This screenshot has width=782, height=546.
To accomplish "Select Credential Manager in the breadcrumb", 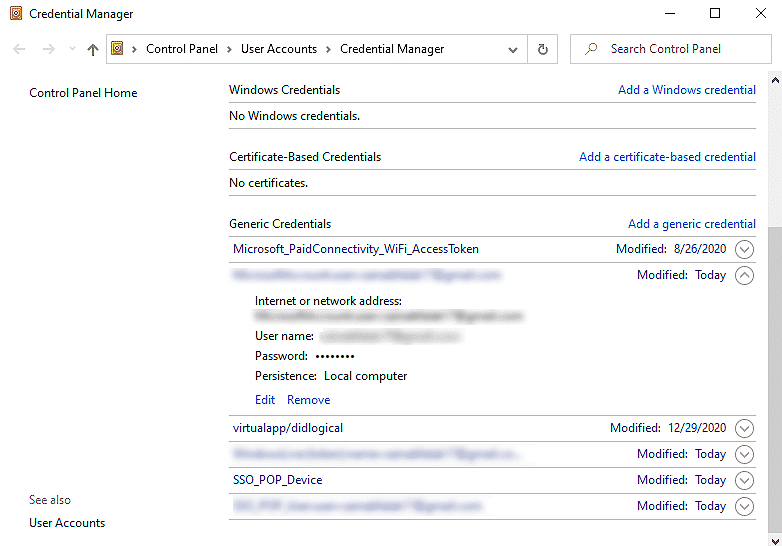I will (392, 49).
